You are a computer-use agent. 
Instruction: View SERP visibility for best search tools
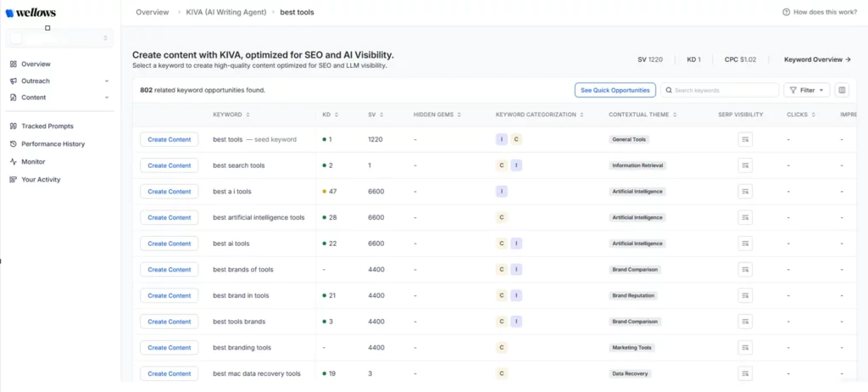pyautogui.click(x=745, y=165)
